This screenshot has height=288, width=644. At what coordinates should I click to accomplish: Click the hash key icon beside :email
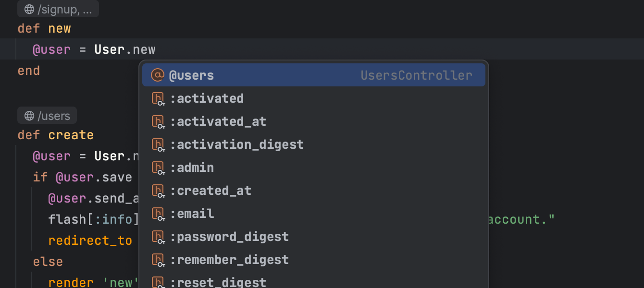pos(158,214)
